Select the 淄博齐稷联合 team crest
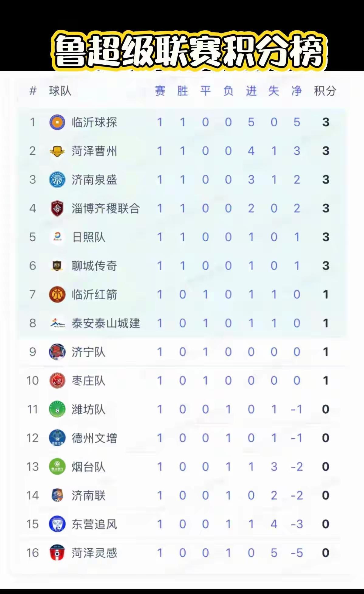The width and height of the screenshot is (364, 594). click(x=57, y=208)
